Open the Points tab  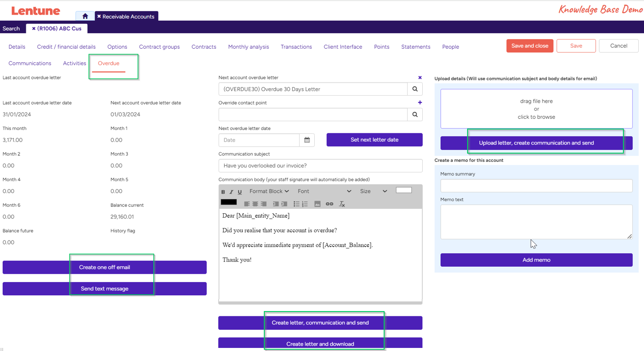(x=381, y=47)
